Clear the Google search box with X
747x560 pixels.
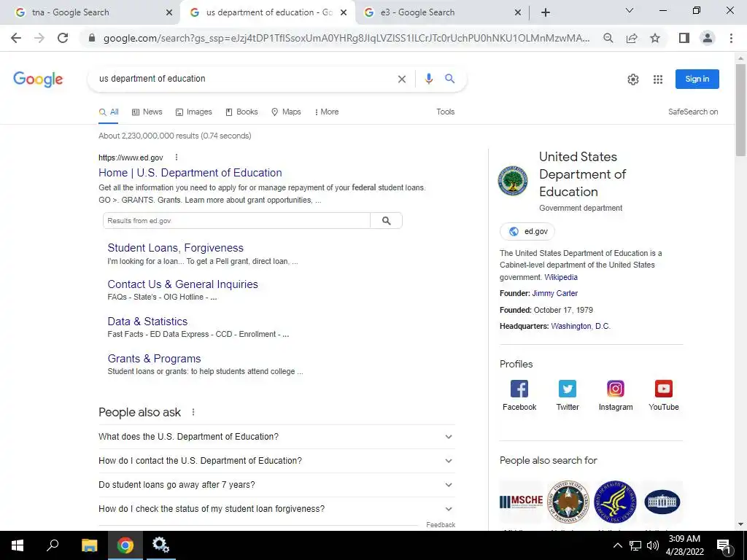click(402, 79)
